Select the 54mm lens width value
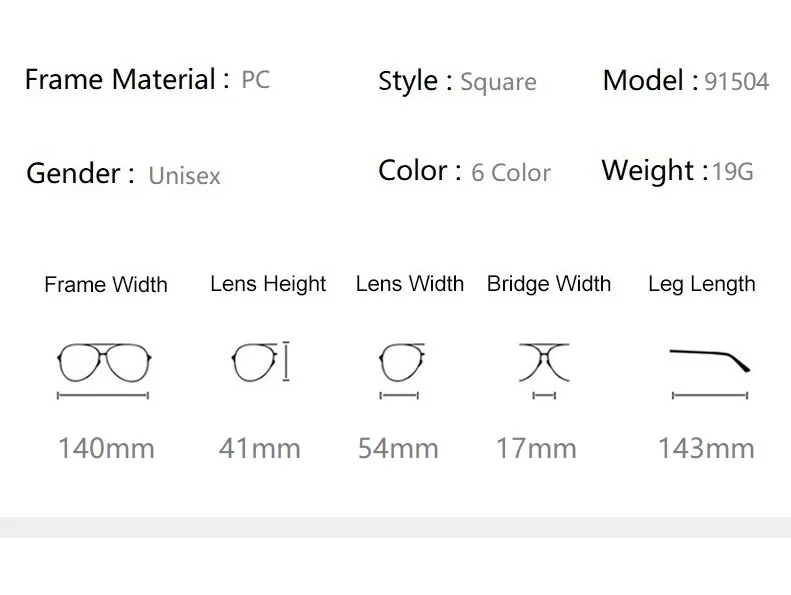Image resolution: width=791 pixels, height=595 pixels. click(x=398, y=447)
